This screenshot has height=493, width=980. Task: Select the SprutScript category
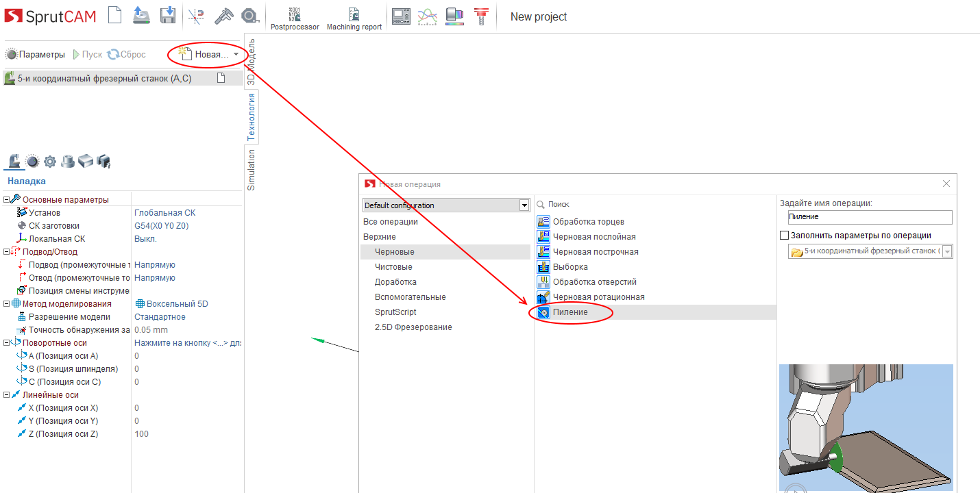click(395, 312)
